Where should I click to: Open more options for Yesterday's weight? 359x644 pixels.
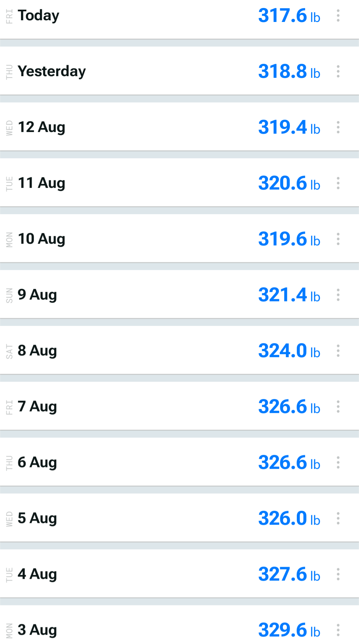[338, 72]
